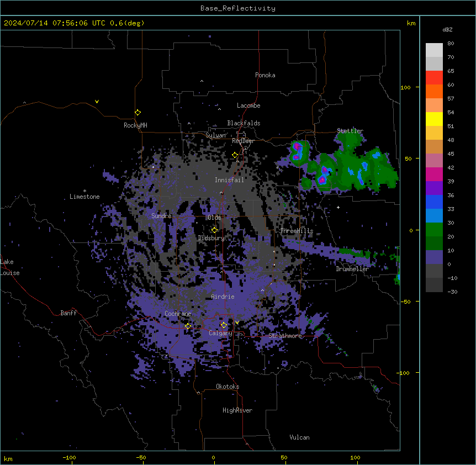The height and width of the screenshot is (465, 476).
Task: Select the yellow diamond marker between Olds and Didsbury
Action: (214, 230)
